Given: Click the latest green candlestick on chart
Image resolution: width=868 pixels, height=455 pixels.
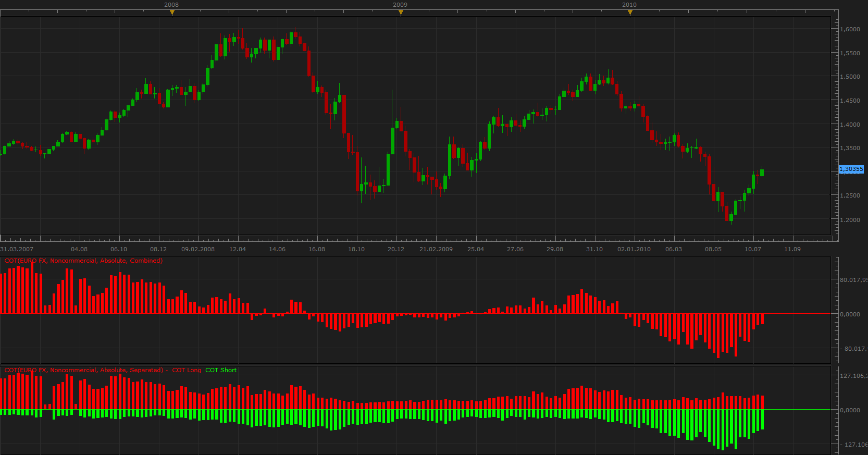Looking at the screenshot, I should coord(762,172).
